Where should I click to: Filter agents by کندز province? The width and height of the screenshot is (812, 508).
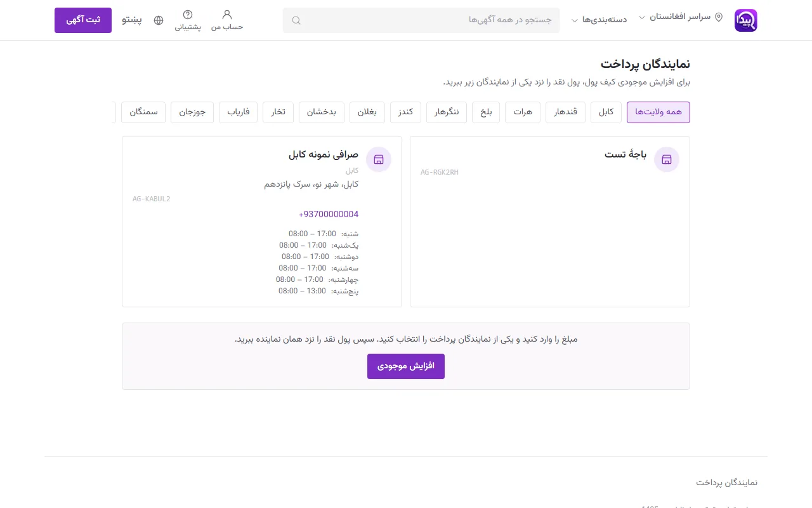click(406, 112)
